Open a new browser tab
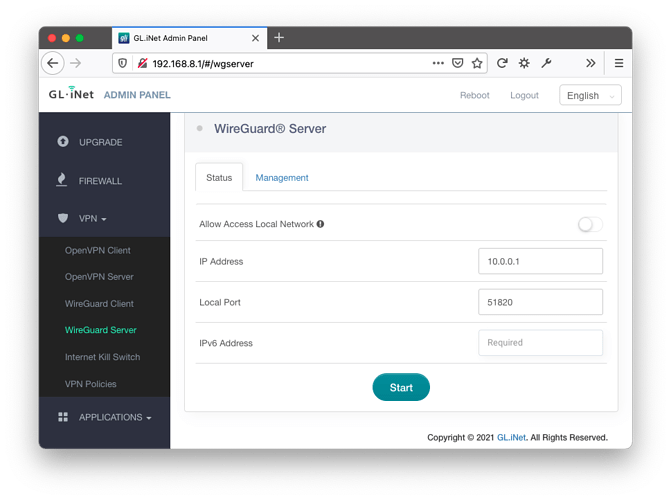 point(279,38)
